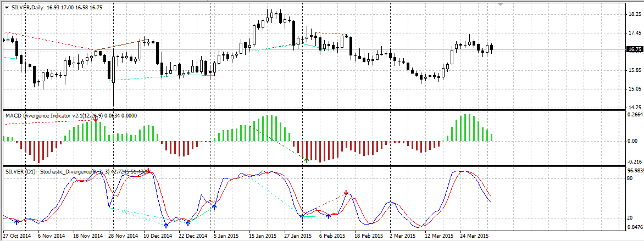Click the 28 Nov 2014 date label
The height and width of the screenshot is (241, 644).
click(123, 236)
